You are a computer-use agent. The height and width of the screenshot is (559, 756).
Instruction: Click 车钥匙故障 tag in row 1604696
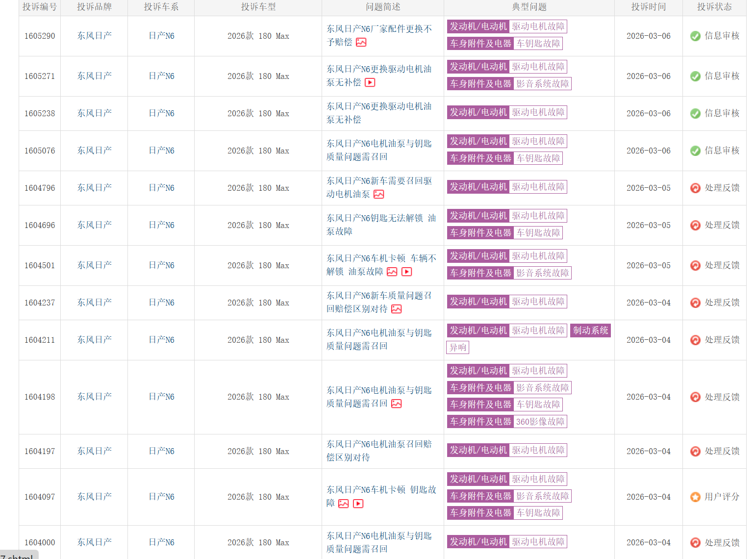tap(538, 233)
